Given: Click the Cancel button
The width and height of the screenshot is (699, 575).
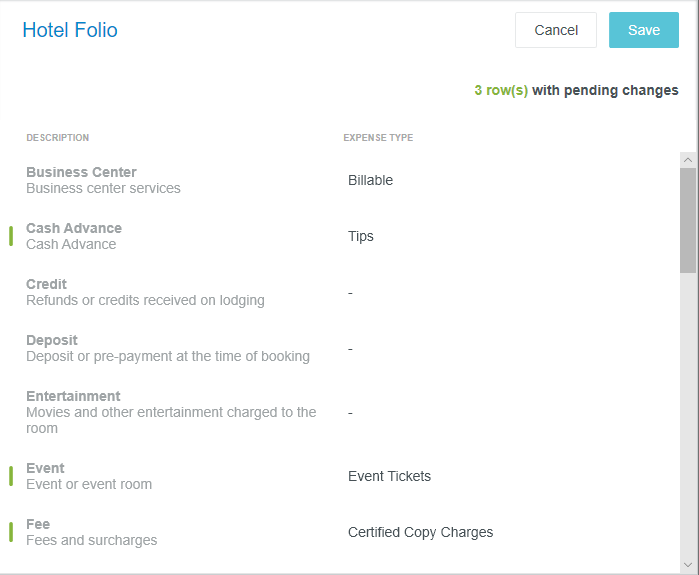Looking at the screenshot, I should pyautogui.click(x=556, y=30).
